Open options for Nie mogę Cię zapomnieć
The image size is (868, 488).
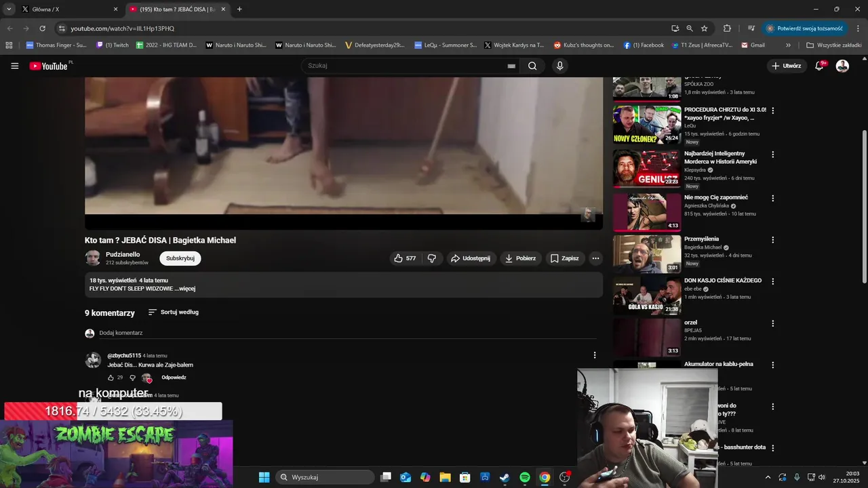tap(772, 199)
